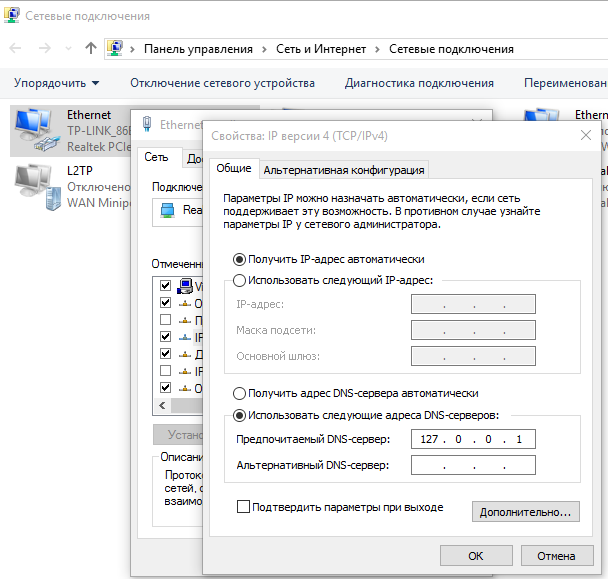The width and height of the screenshot is (608, 579).
Task: Click Диагностика подключения in toolbar
Action: pos(419,83)
